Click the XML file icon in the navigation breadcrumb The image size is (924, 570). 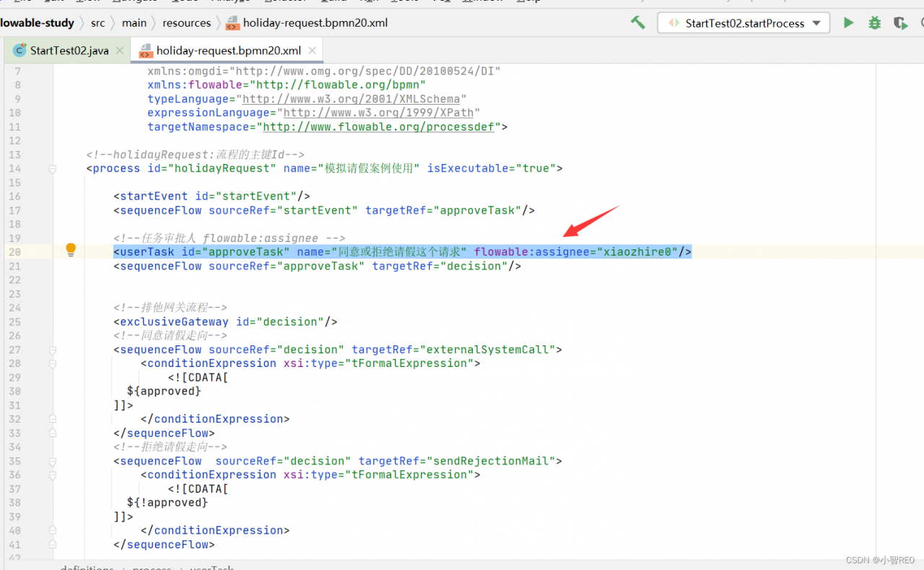coord(232,23)
